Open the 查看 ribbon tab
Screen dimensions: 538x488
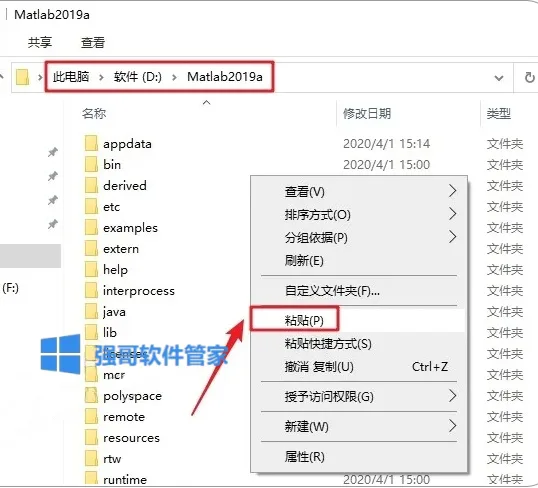tap(93, 42)
